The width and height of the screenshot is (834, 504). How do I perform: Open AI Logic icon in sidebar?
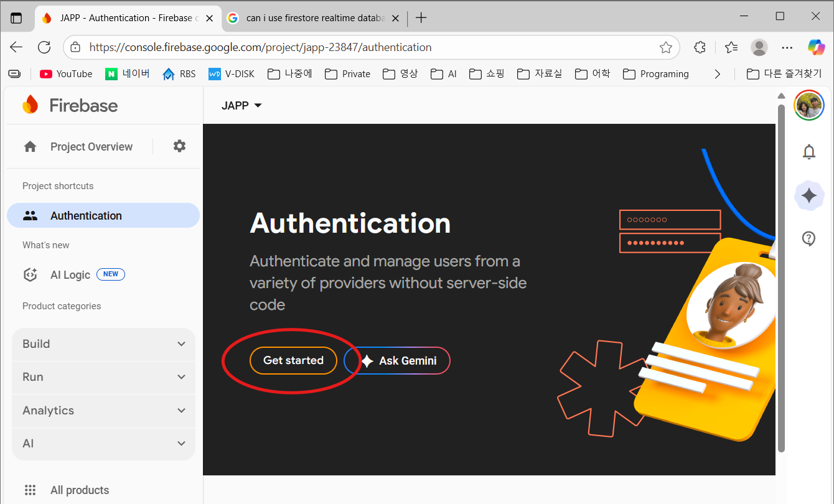[30, 274]
